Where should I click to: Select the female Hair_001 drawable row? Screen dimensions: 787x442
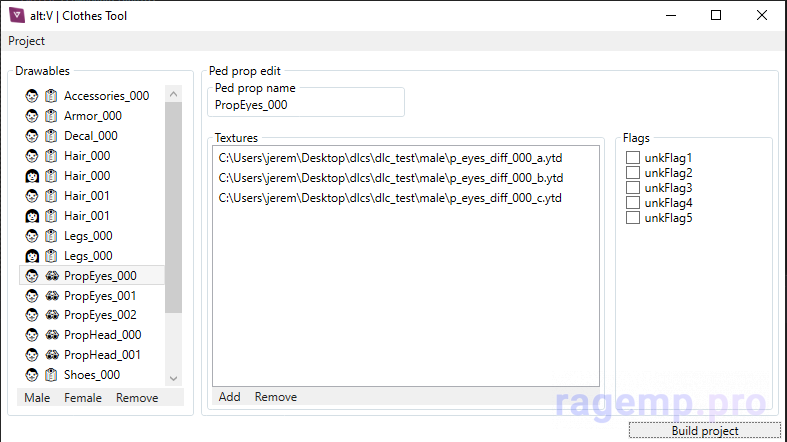coord(92,216)
